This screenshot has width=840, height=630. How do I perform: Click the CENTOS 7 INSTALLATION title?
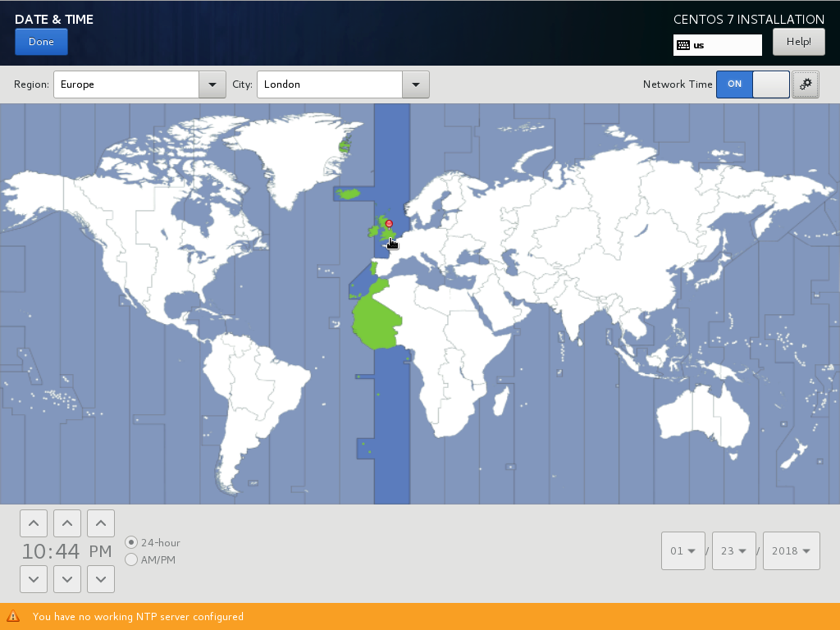pyautogui.click(x=749, y=20)
